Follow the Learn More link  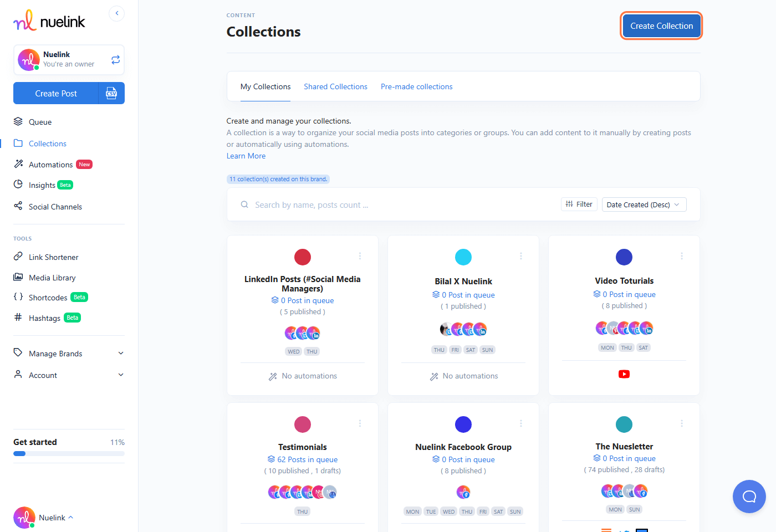[246, 156]
